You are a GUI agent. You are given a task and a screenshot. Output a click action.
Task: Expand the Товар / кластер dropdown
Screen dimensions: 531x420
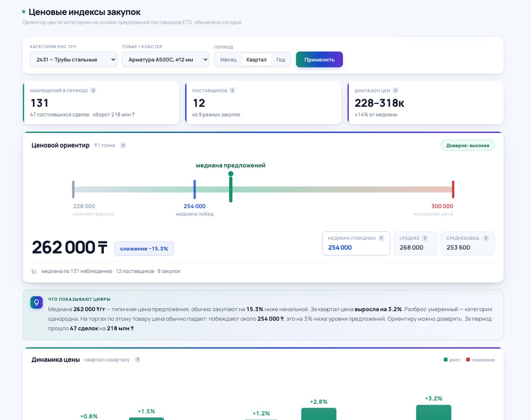(166, 60)
